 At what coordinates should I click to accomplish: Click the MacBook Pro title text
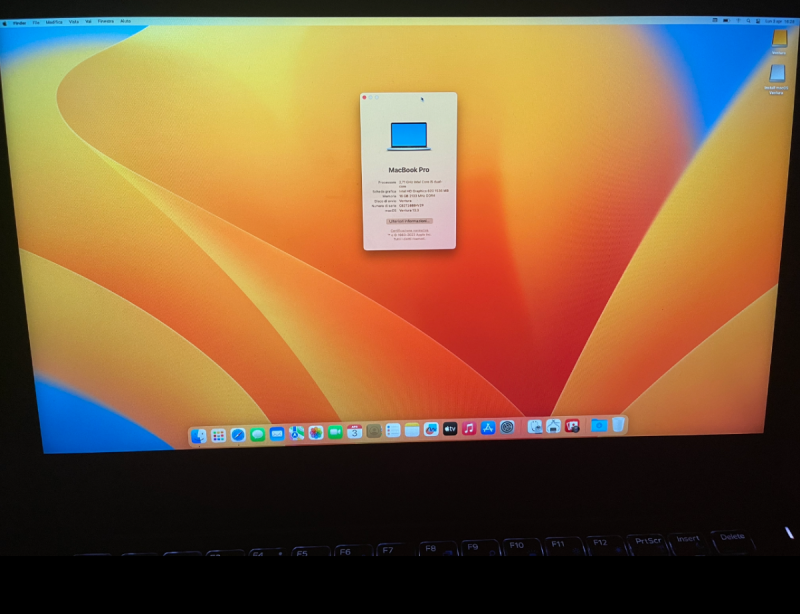tap(409, 169)
